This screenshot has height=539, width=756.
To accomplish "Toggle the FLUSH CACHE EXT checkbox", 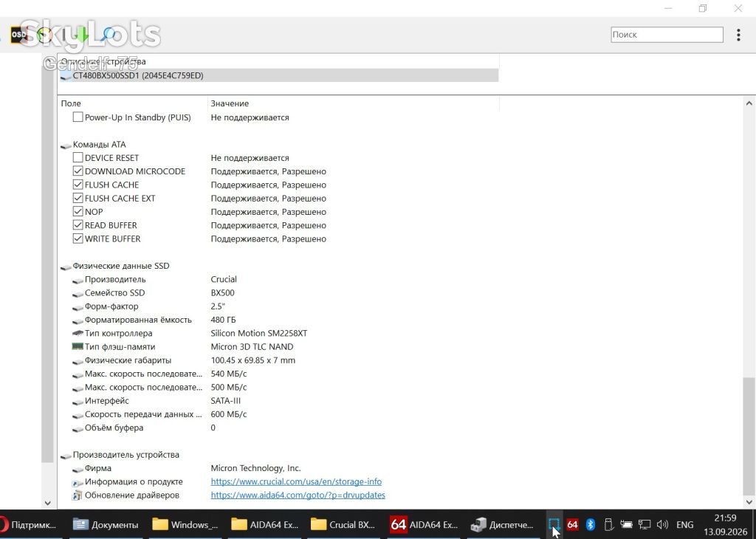I will [x=78, y=198].
